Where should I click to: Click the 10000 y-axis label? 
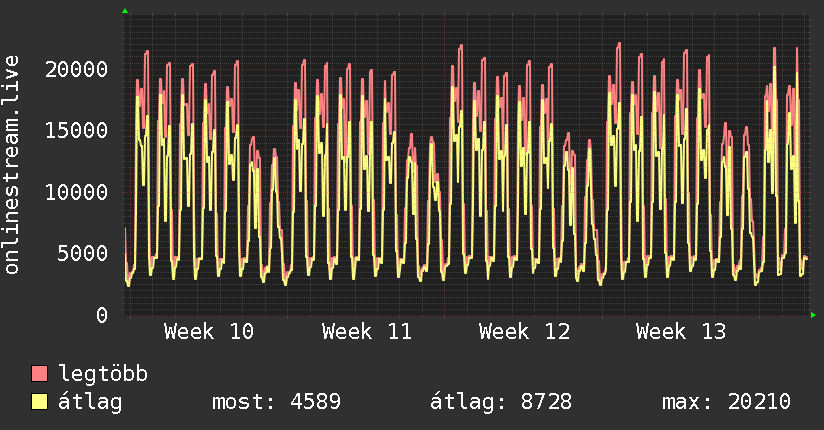click(x=77, y=192)
